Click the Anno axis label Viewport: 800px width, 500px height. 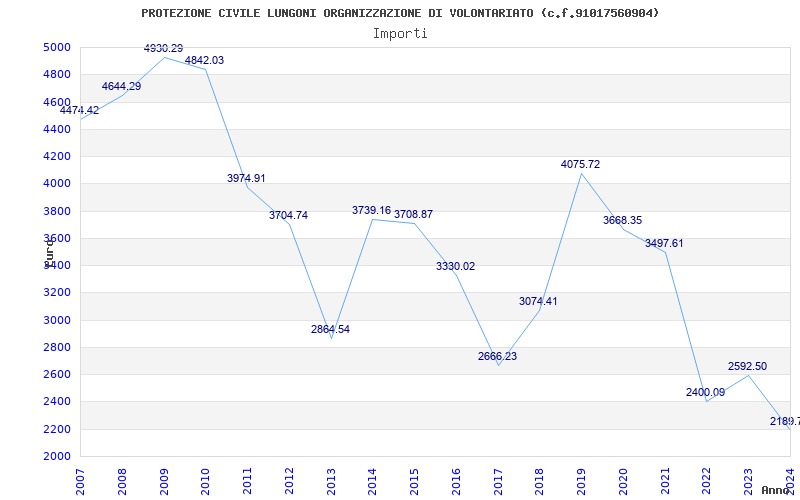coord(774,490)
